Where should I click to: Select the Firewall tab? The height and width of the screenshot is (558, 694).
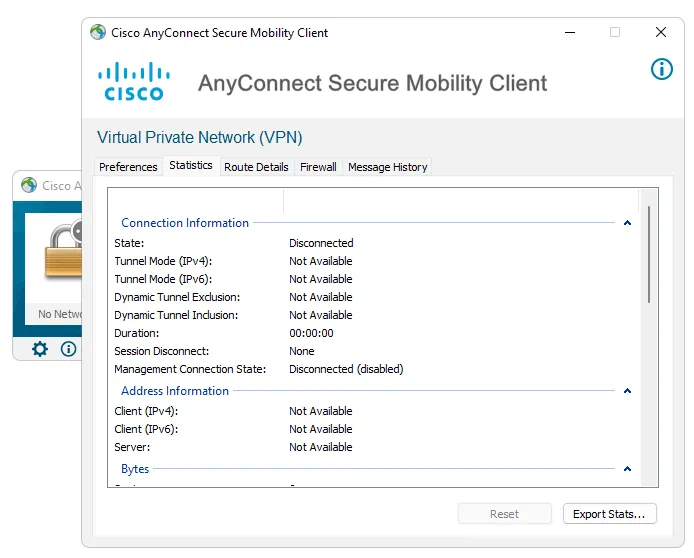click(318, 167)
